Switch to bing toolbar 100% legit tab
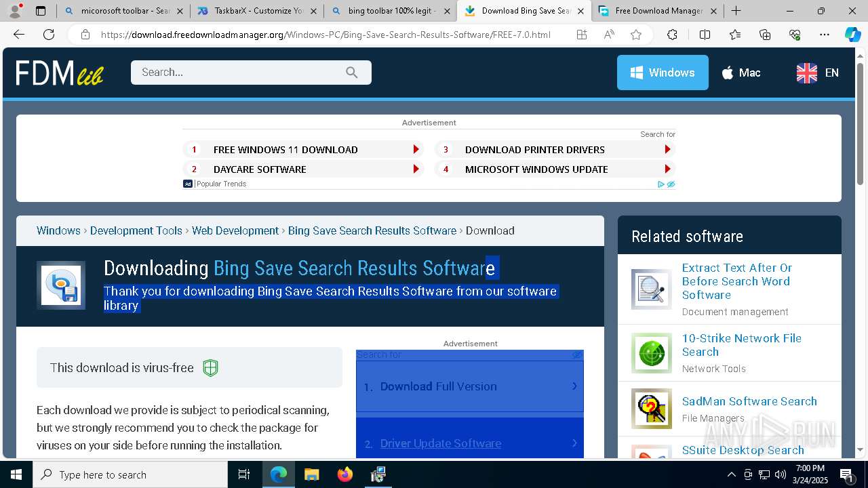Image resolution: width=868 pixels, height=488 pixels. point(392,11)
